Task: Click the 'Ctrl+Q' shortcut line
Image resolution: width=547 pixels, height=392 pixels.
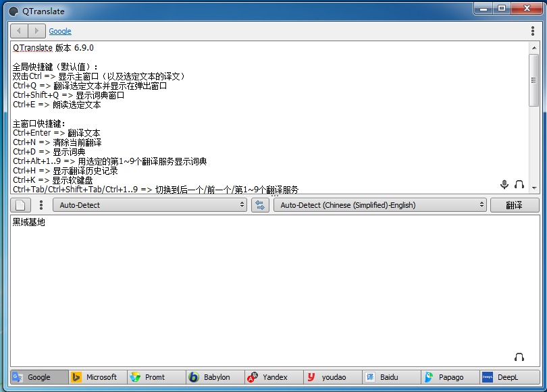Action: (x=90, y=86)
